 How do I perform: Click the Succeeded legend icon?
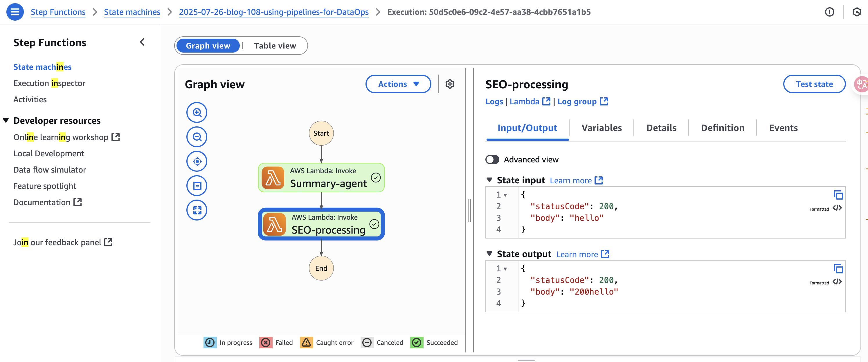click(x=417, y=343)
